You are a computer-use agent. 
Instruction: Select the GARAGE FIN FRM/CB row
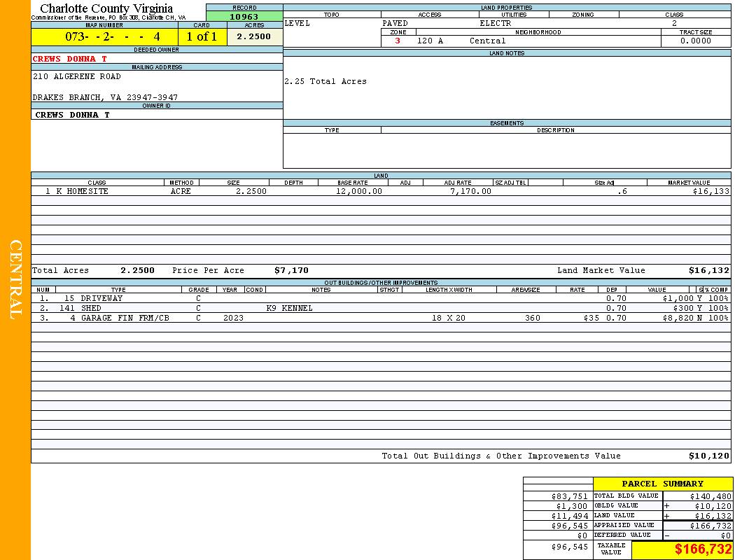coord(125,318)
